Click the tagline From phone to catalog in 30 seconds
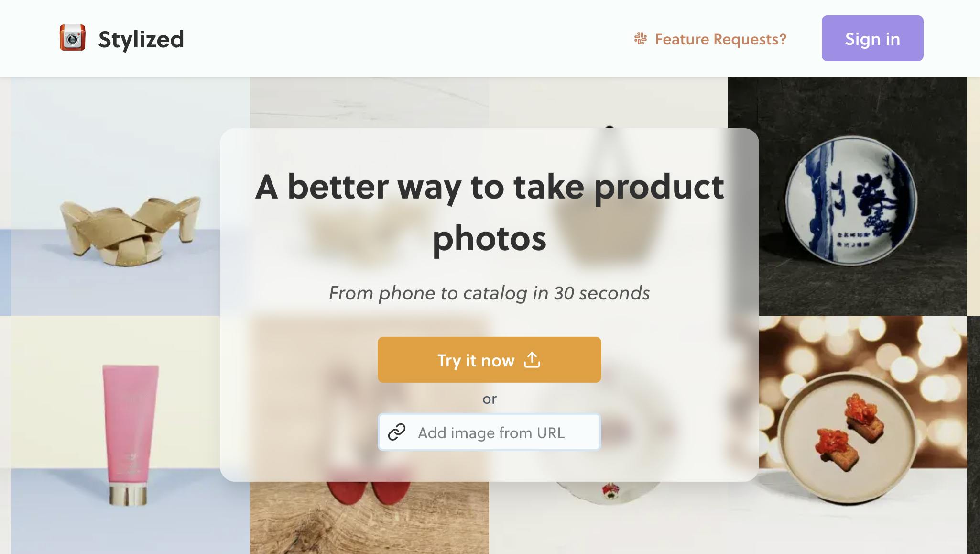This screenshot has height=554, width=980. click(x=489, y=293)
